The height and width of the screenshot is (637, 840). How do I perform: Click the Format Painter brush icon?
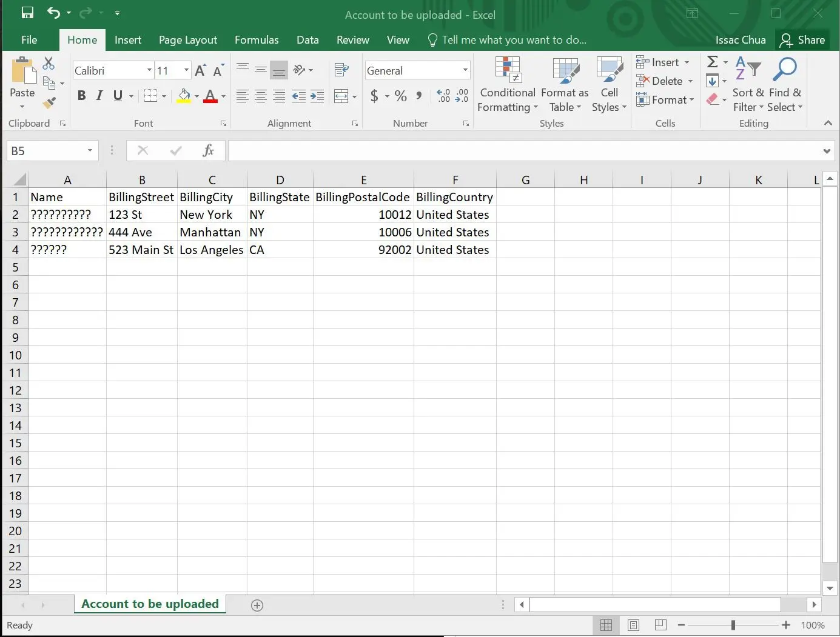[x=49, y=102]
